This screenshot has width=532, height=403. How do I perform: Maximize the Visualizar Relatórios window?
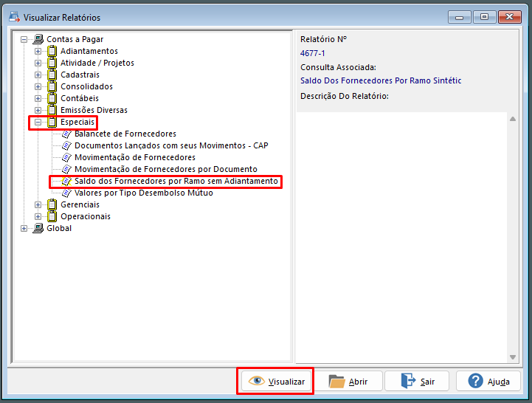pyautogui.click(x=484, y=17)
